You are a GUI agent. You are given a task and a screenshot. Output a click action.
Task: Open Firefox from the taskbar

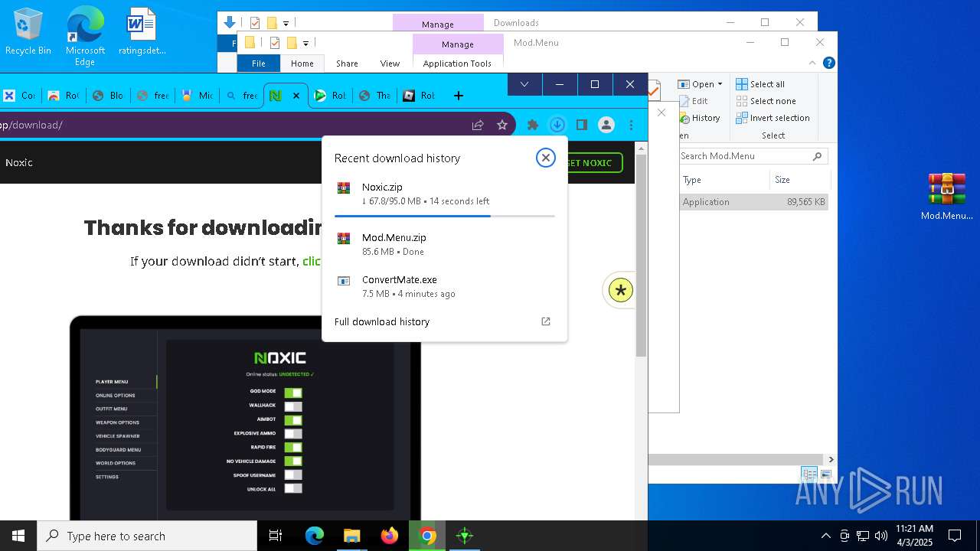click(x=390, y=536)
